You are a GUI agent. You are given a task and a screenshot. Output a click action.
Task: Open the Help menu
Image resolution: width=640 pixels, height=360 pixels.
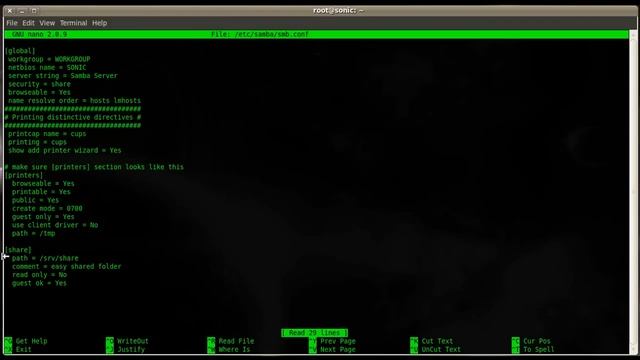(x=99, y=23)
